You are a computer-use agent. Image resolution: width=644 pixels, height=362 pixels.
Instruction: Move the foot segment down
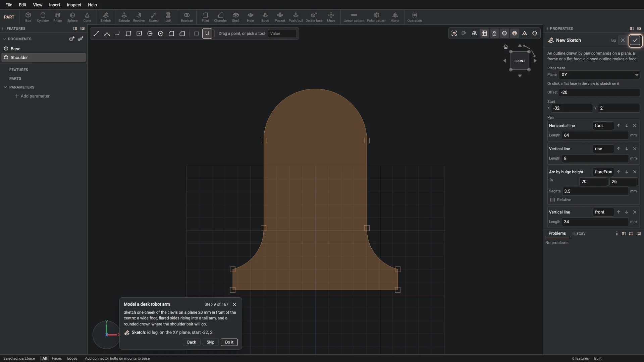[627, 126]
